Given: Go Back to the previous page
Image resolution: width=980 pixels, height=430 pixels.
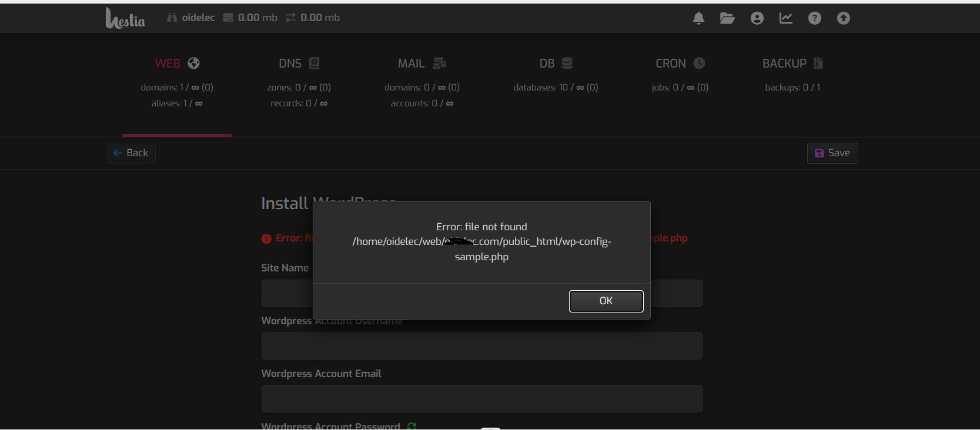Looking at the screenshot, I should 131,153.
